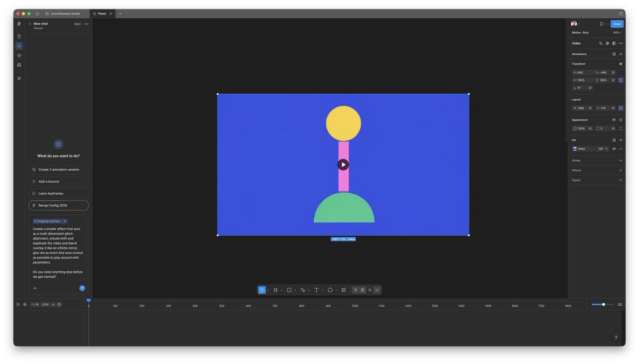
Task: Click the Share button
Action: (617, 24)
